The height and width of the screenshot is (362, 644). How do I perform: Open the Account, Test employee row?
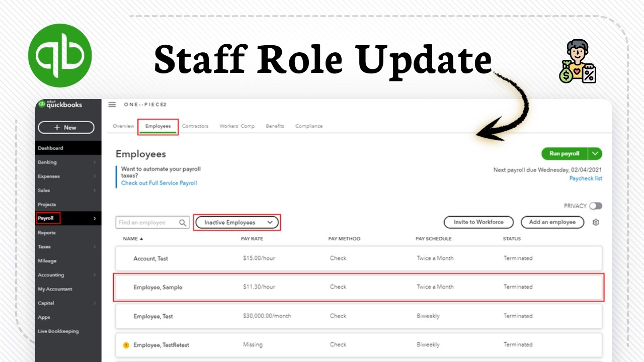(359, 258)
